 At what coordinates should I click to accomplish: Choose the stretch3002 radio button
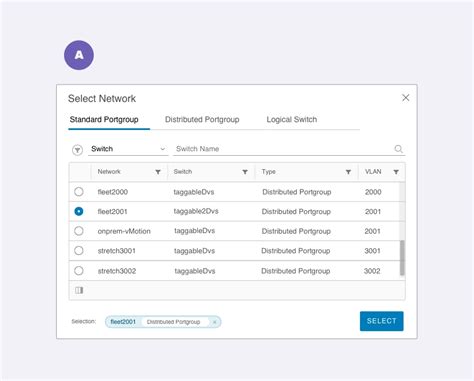[x=79, y=270]
